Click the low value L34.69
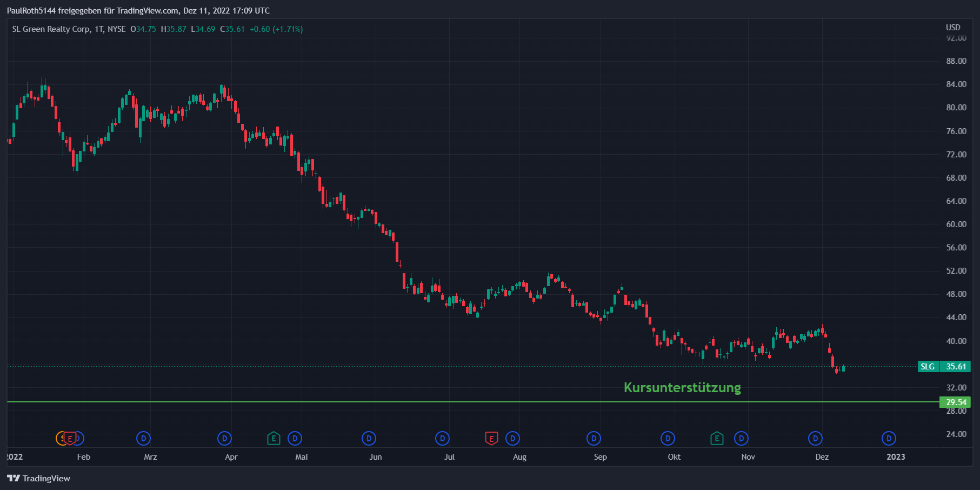The height and width of the screenshot is (490, 980). click(x=203, y=29)
